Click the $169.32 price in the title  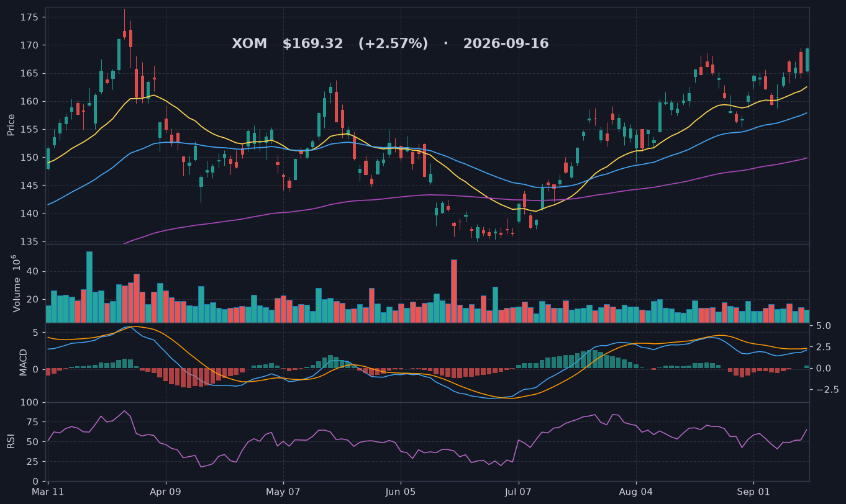(312, 43)
